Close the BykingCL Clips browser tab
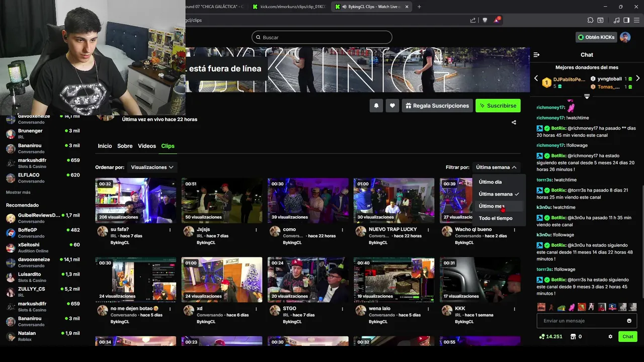Viewport: 644px width, 362px height. pyautogui.click(x=407, y=7)
